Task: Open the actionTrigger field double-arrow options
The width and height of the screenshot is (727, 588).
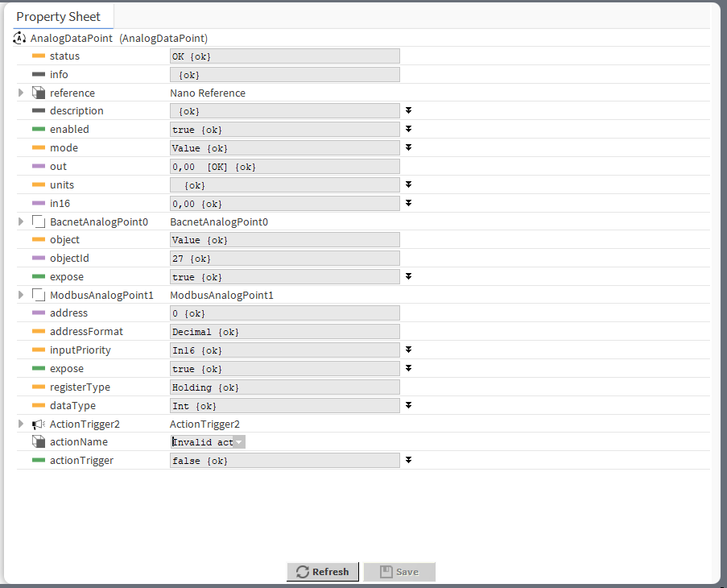Action: point(409,460)
